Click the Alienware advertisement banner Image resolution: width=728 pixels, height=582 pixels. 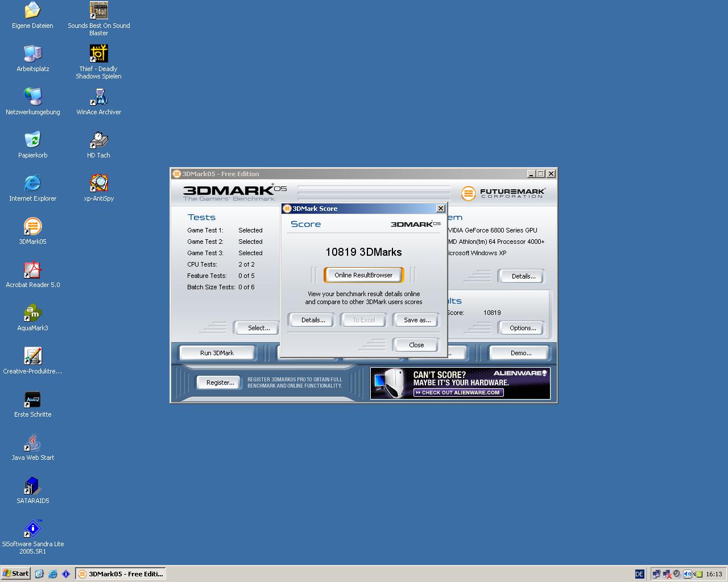[x=460, y=383]
